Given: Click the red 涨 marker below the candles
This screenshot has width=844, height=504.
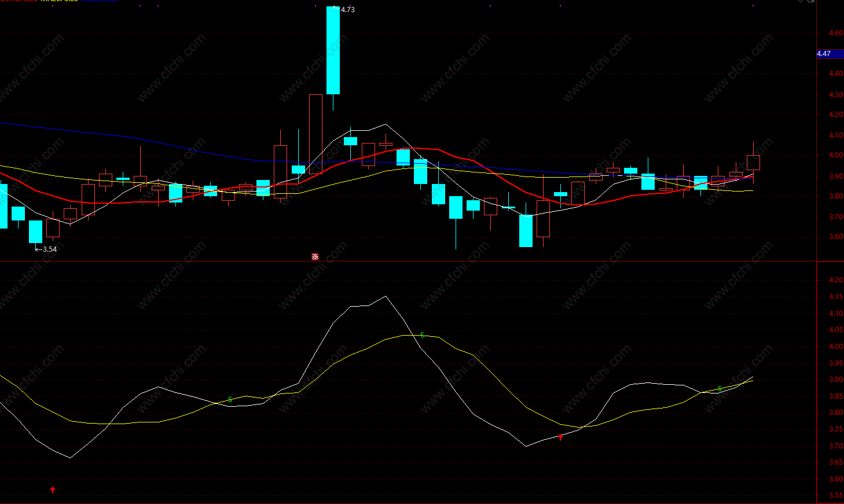Looking at the screenshot, I should (315, 256).
